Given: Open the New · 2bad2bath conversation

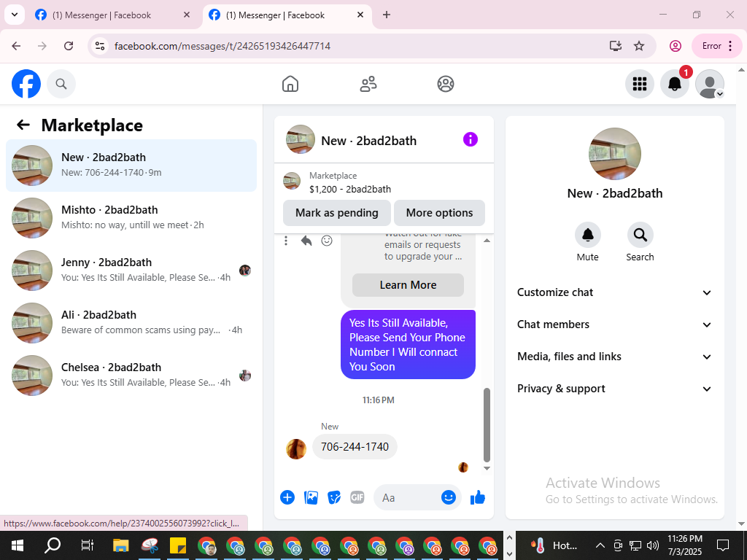Looking at the screenshot, I should (x=131, y=166).
